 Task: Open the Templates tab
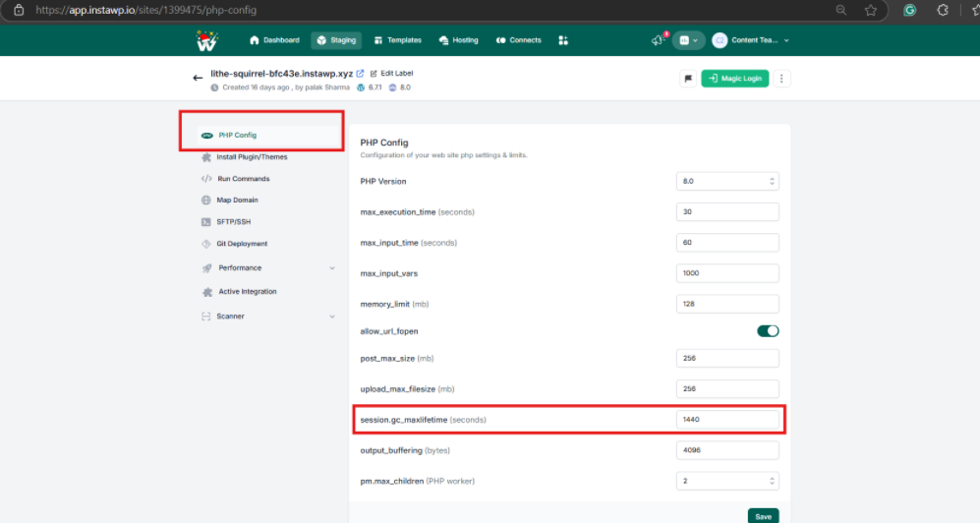397,40
